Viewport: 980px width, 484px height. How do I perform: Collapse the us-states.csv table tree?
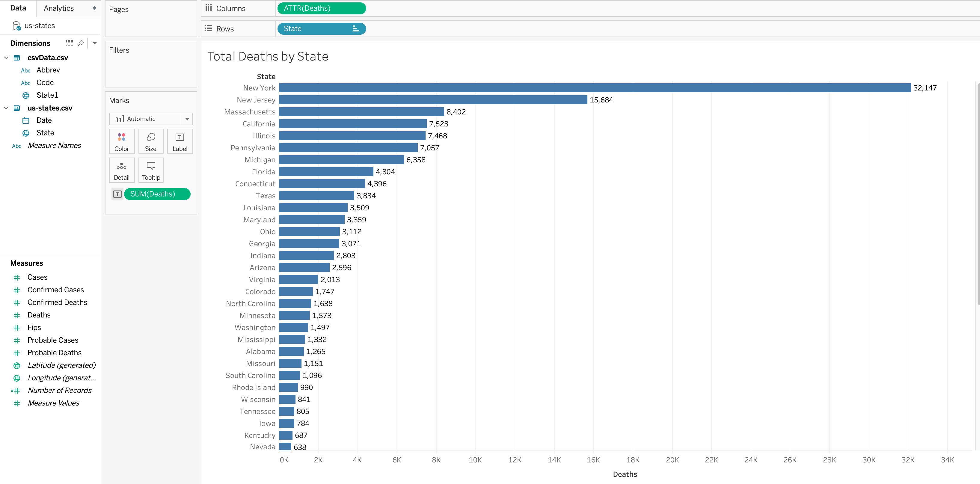(x=6, y=108)
